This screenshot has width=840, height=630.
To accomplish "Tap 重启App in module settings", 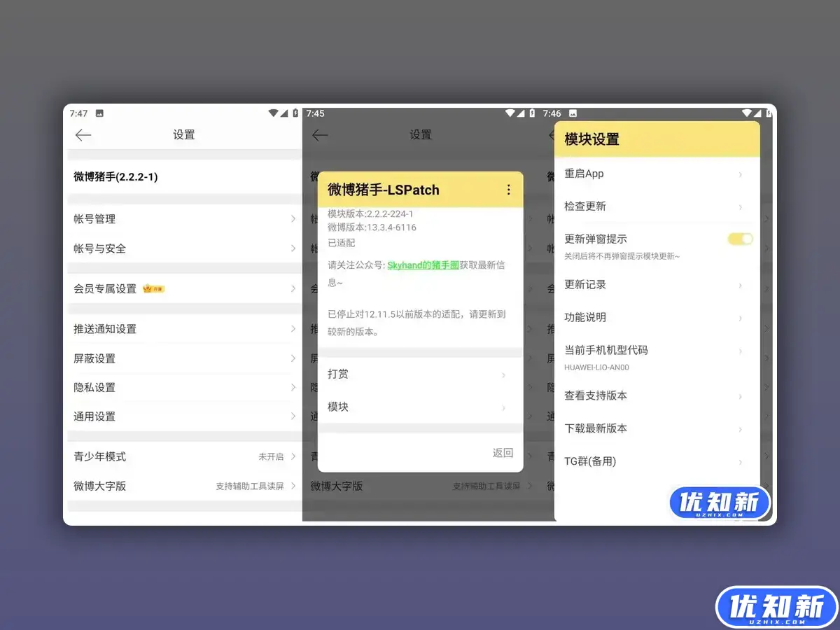I will 585,174.
